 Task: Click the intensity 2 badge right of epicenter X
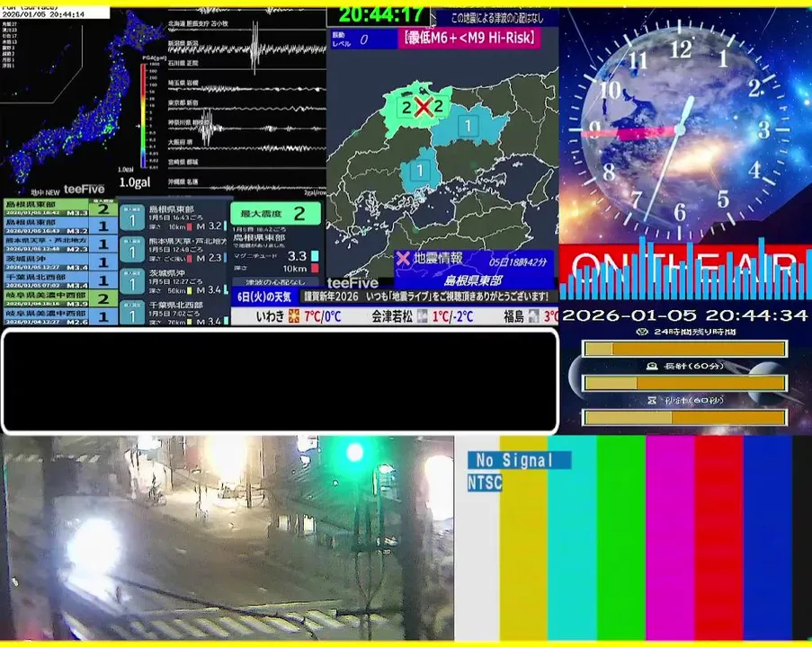(439, 106)
